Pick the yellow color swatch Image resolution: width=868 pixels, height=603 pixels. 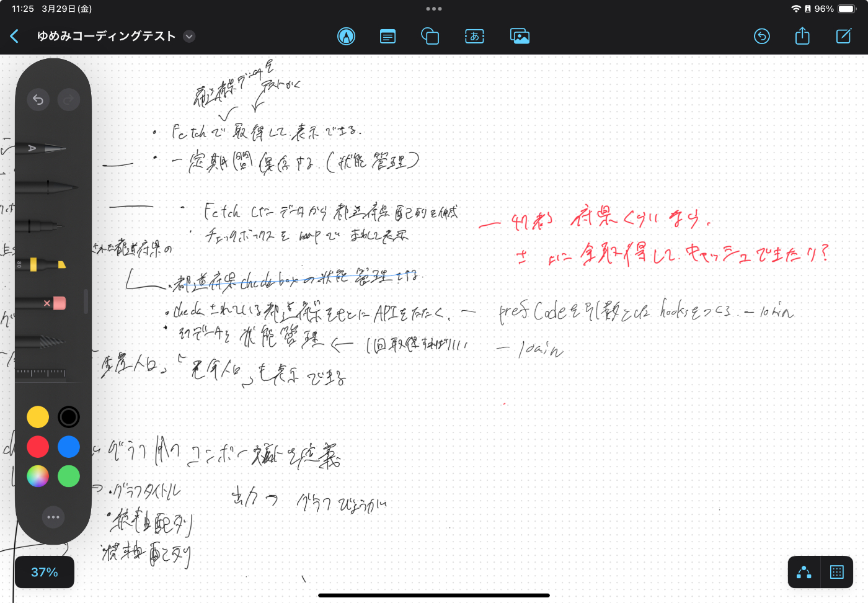click(38, 417)
